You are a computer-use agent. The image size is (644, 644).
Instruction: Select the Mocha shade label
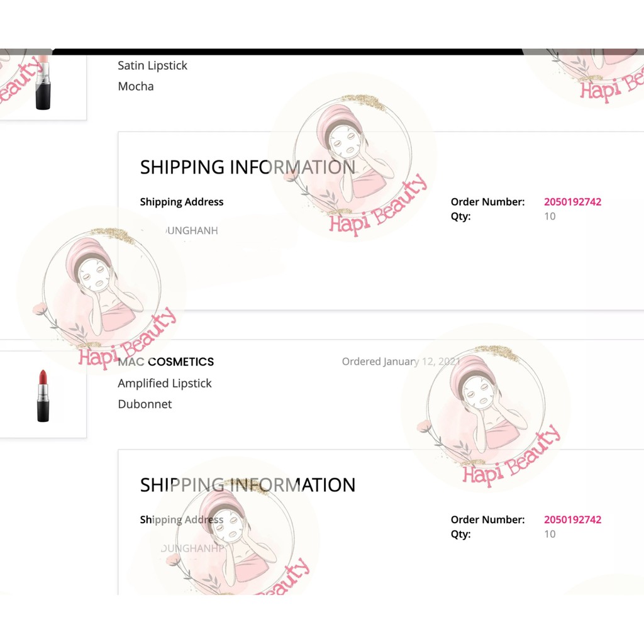tap(136, 86)
